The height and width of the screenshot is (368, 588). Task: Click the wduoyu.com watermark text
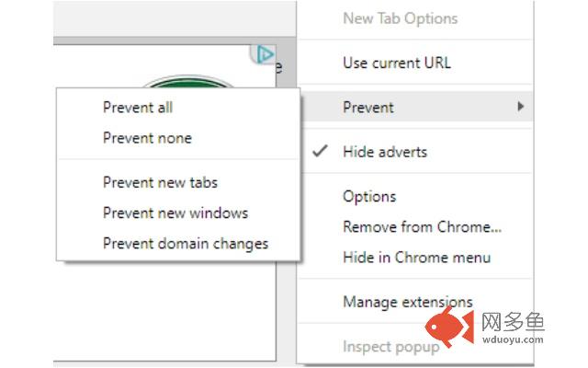coord(513,339)
